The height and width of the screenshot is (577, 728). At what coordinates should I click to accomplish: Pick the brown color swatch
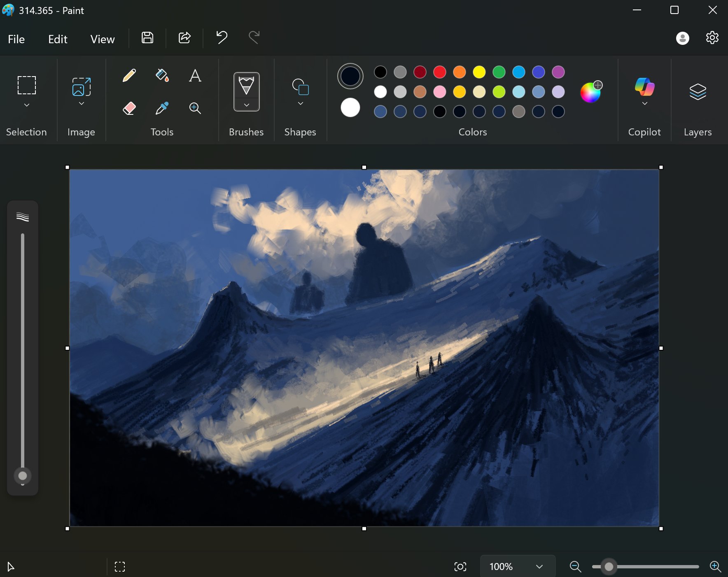tap(420, 92)
